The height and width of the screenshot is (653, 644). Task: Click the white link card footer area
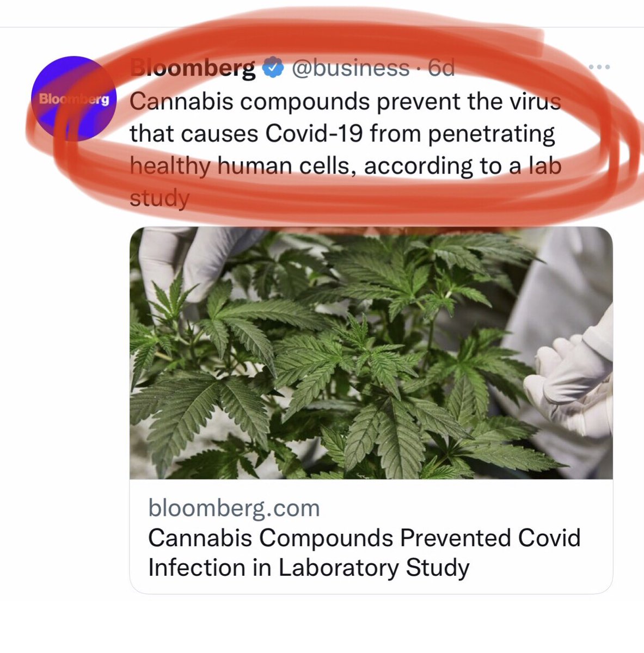pyautogui.click(x=371, y=537)
